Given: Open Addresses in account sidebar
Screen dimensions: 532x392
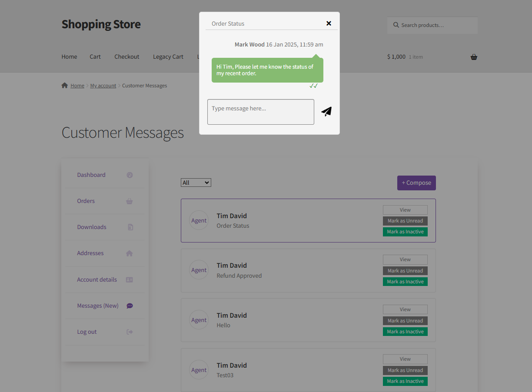Looking at the screenshot, I should click(90, 253).
